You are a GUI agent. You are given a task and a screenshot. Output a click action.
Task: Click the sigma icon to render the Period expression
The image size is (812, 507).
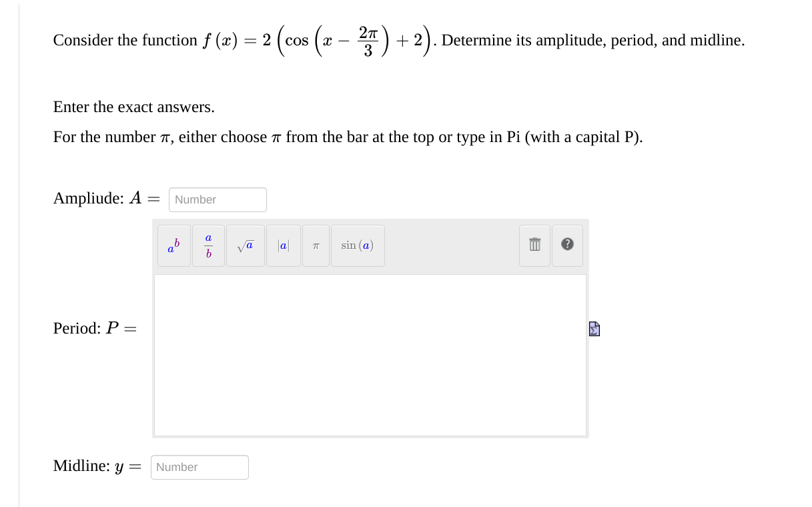pyautogui.click(x=593, y=328)
